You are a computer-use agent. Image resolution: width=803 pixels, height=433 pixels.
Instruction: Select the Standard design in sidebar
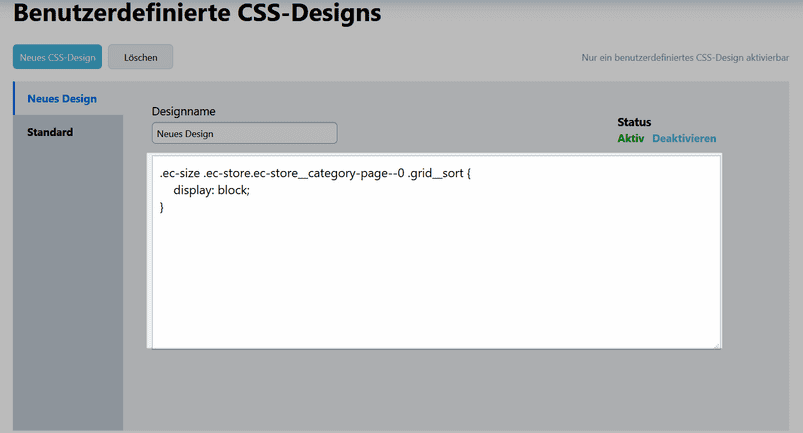68,132
